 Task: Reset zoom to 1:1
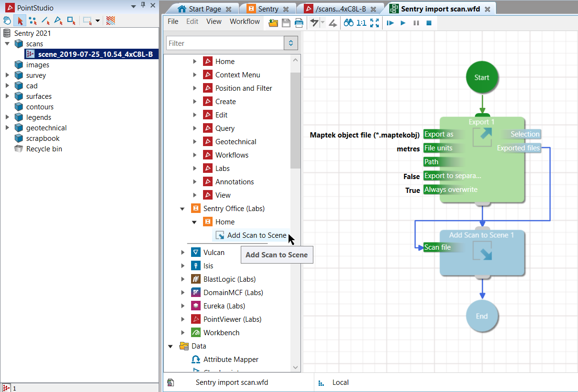362,22
